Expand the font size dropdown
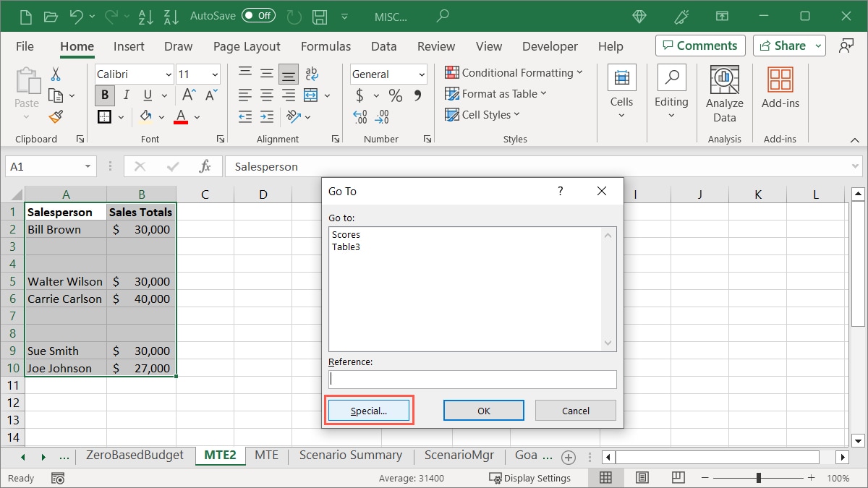The height and width of the screenshot is (488, 868). click(x=216, y=74)
